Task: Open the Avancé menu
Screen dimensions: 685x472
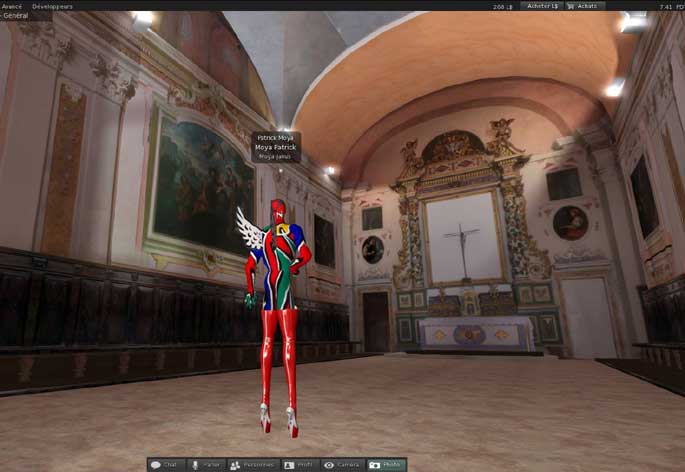Action: click(x=13, y=6)
